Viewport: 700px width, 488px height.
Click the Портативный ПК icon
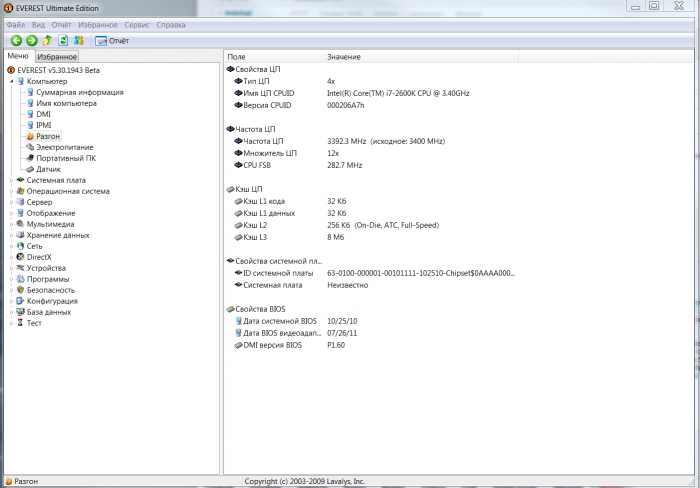(30, 158)
